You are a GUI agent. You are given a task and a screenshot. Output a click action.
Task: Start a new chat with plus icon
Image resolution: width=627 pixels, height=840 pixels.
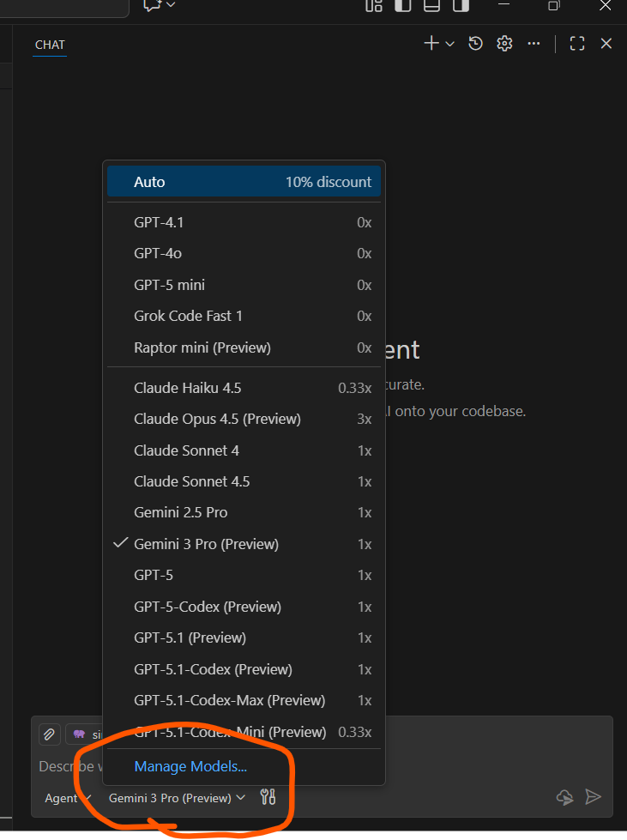[x=431, y=44]
